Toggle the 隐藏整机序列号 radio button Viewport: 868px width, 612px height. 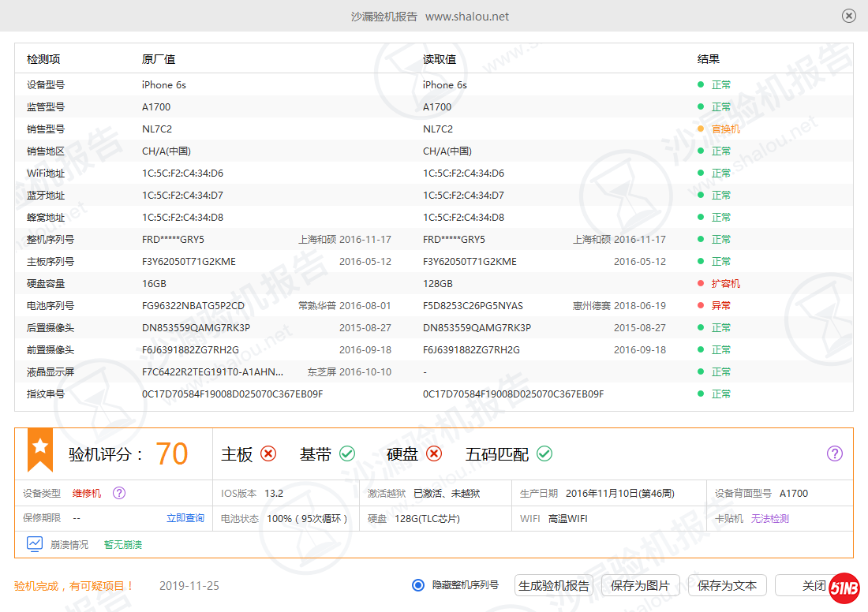[x=418, y=585]
